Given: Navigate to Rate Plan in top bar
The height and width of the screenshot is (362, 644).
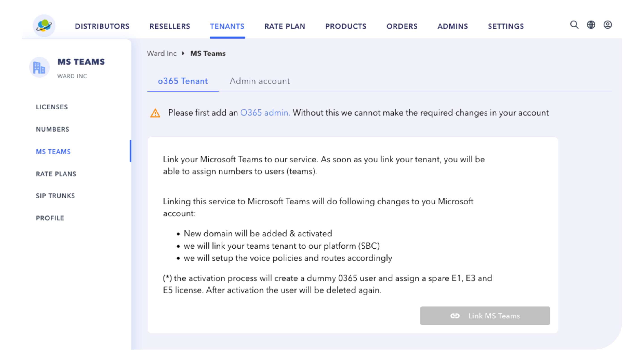Looking at the screenshot, I should 285,26.
